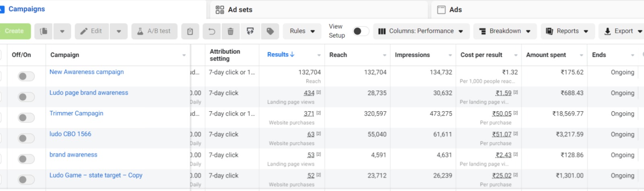
Task: Open ludo CBO 1566 campaign link
Action: [70, 134]
